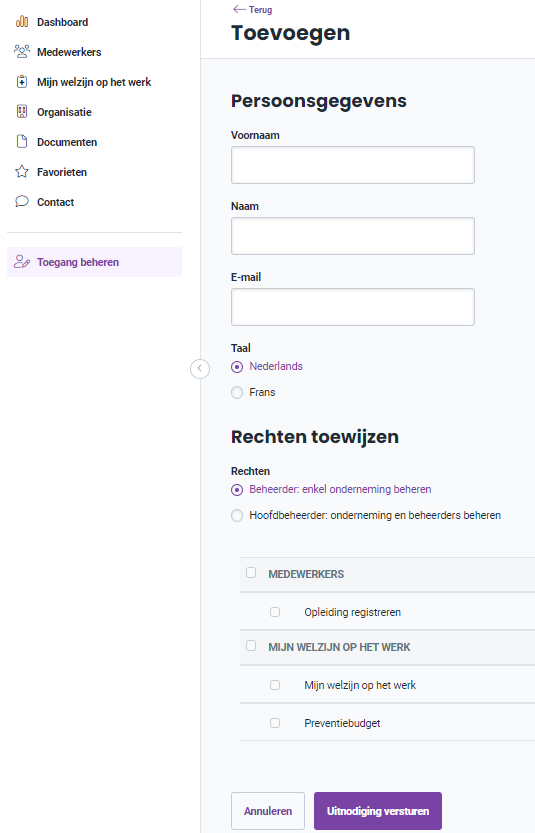
Task: Enable the Opleiding registreren checkbox
Action: (275, 612)
